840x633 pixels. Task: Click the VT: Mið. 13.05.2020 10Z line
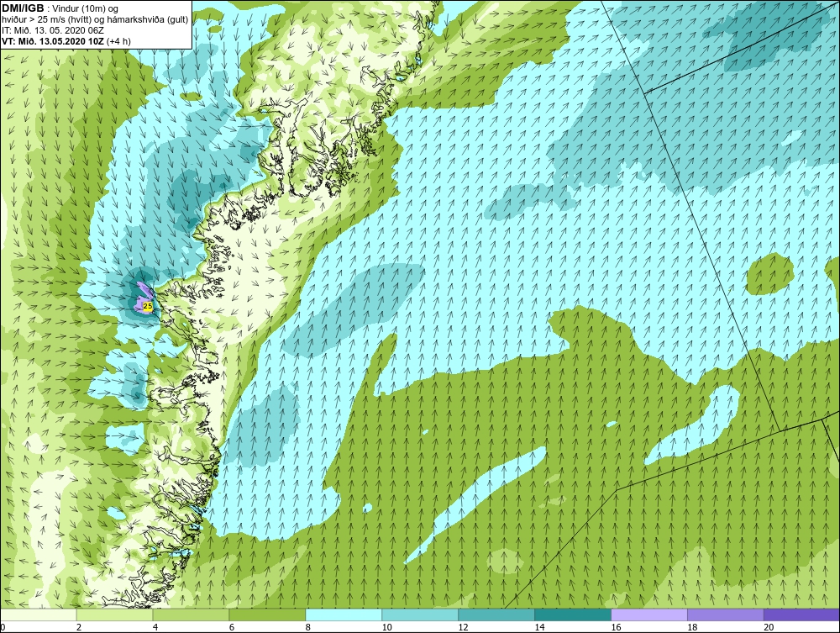pos(66,40)
